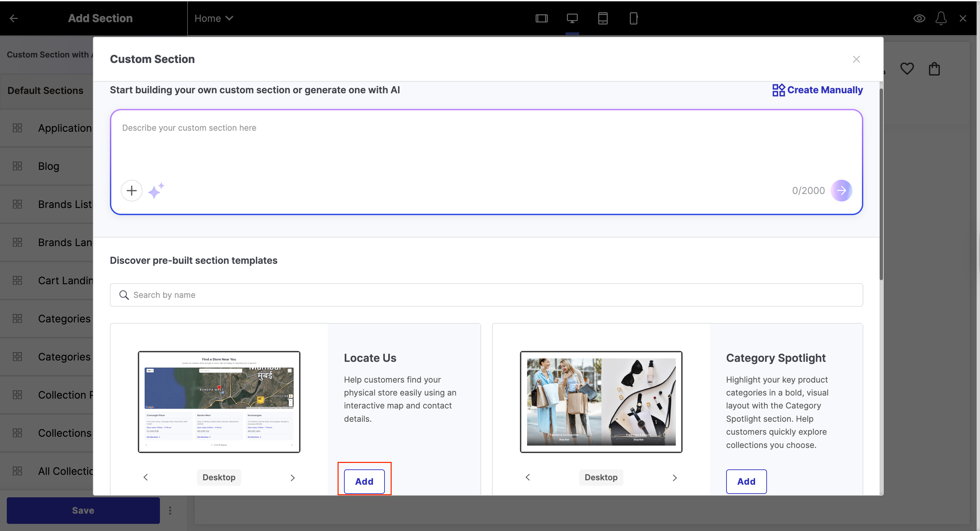This screenshot has height=531, width=980.
Task: Click the Create Manually link
Action: (818, 90)
